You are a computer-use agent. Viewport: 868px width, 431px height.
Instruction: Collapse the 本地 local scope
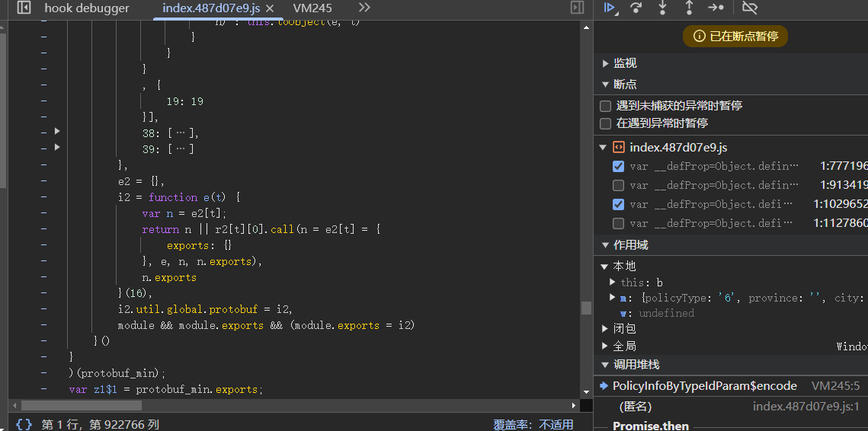[605, 266]
